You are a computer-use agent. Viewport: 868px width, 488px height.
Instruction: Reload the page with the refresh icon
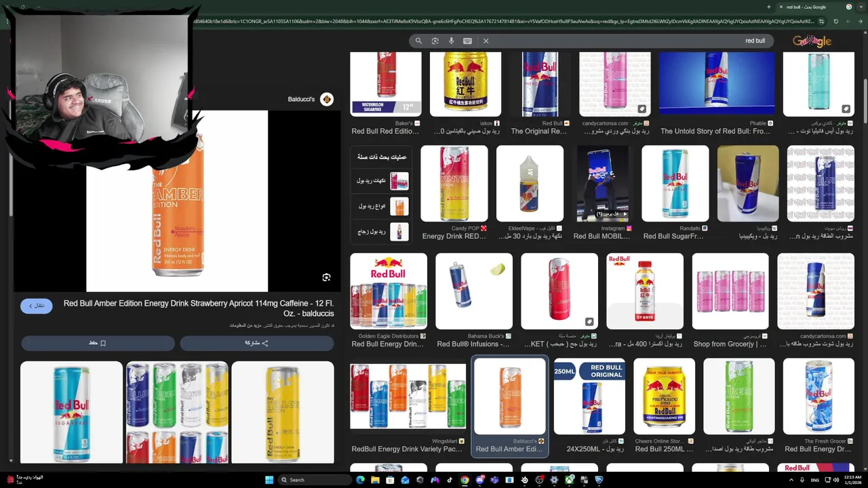coord(835,21)
